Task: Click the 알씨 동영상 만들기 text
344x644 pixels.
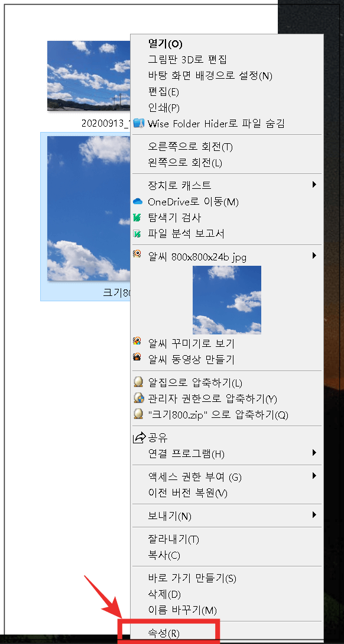Action: 191,359
